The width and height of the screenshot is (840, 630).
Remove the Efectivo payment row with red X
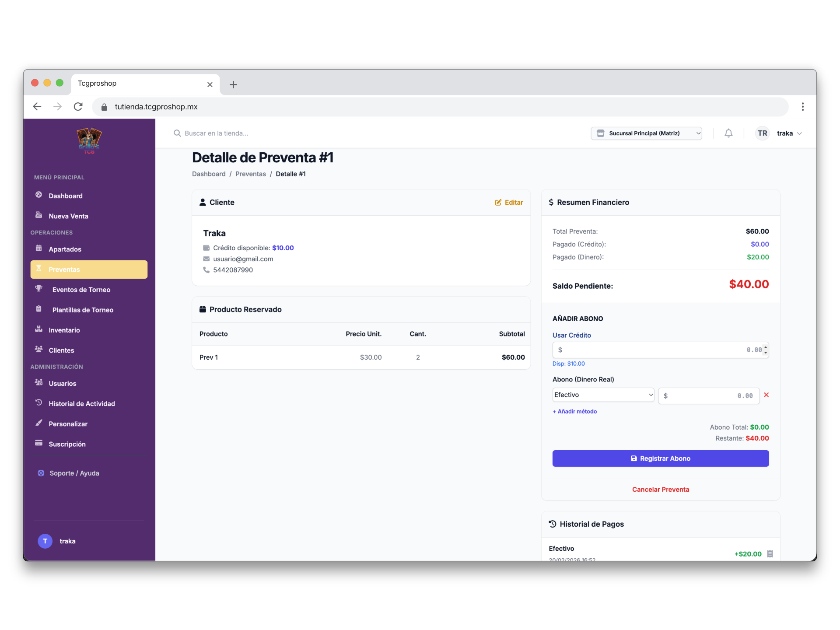[x=766, y=395]
